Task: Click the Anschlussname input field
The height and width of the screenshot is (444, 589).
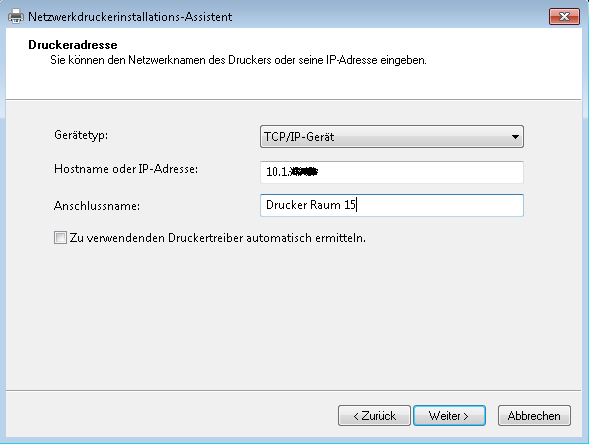Action: [x=392, y=205]
